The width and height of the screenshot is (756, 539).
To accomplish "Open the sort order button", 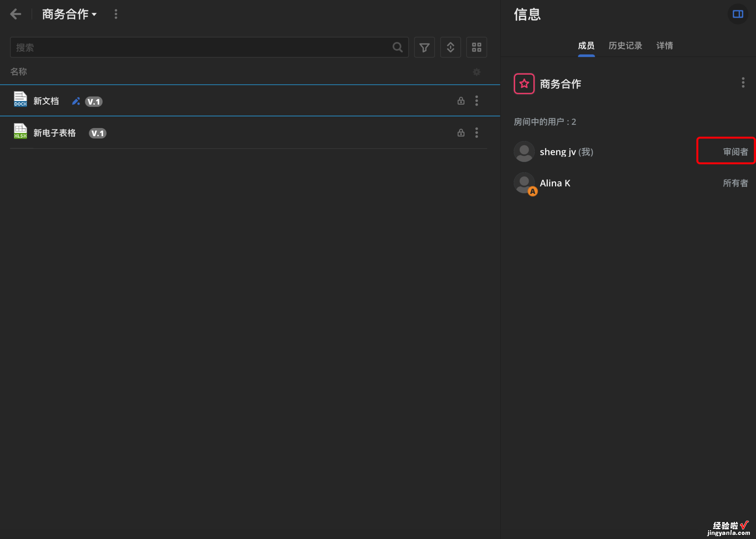I will pos(450,47).
